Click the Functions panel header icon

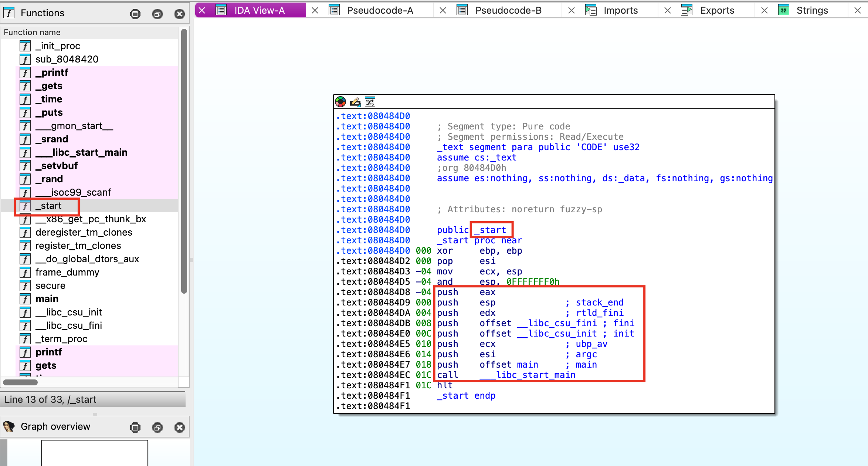(x=9, y=13)
